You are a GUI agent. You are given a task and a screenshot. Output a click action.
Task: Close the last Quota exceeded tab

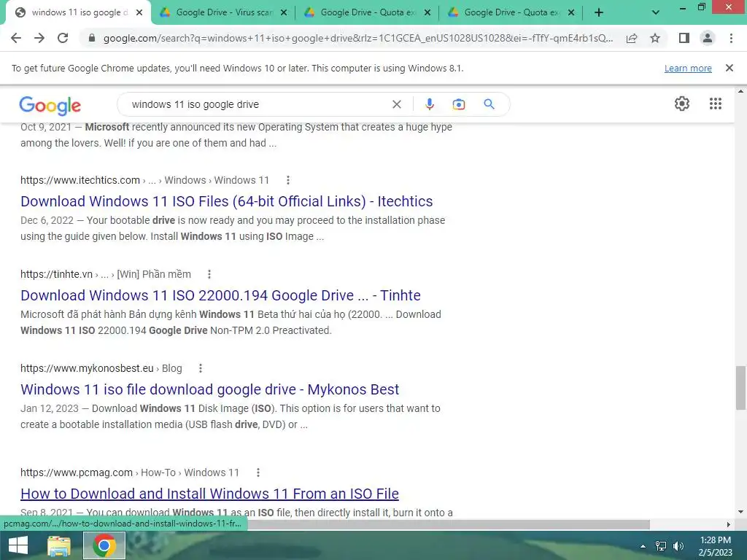click(x=571, y=13)
